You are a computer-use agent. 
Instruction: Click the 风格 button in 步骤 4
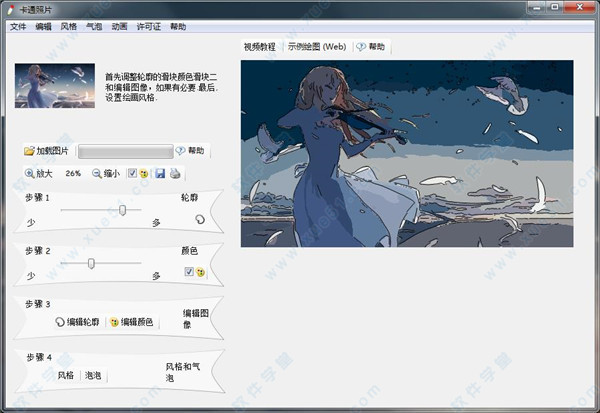[x=66, y=375]
